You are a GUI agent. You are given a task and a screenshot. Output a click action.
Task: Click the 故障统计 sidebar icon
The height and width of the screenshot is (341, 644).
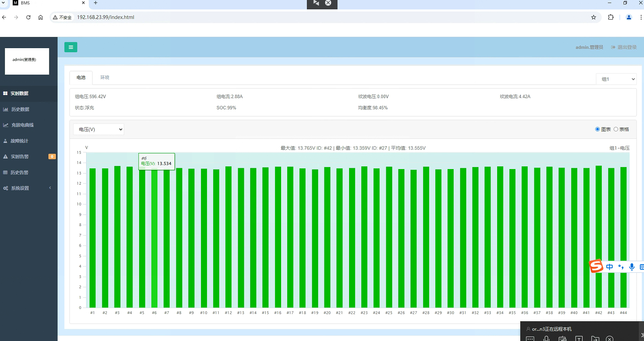tap(6, 141)
